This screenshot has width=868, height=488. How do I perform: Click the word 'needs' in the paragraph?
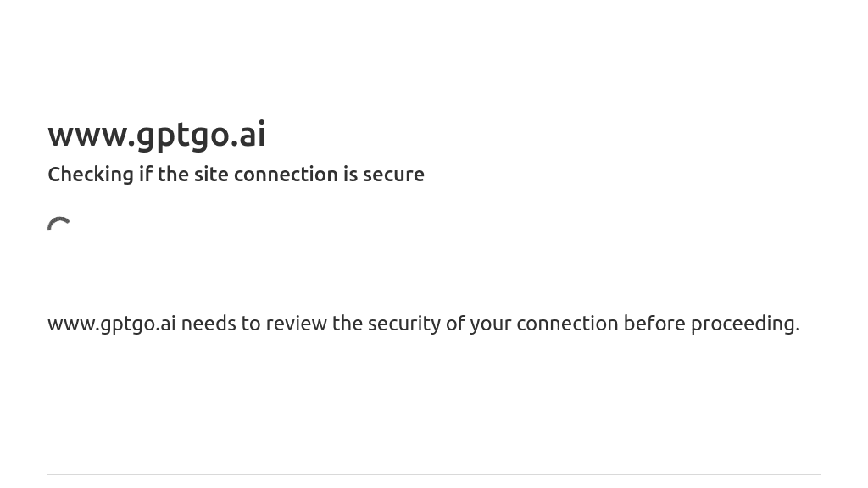(209, 324)
